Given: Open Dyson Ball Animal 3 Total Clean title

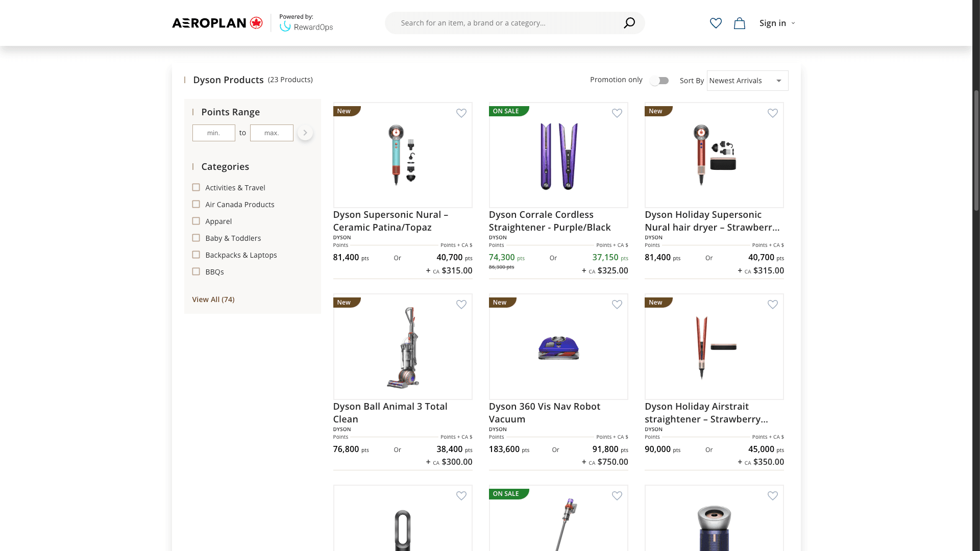Looking at the screenshot, I should point(390,413).
